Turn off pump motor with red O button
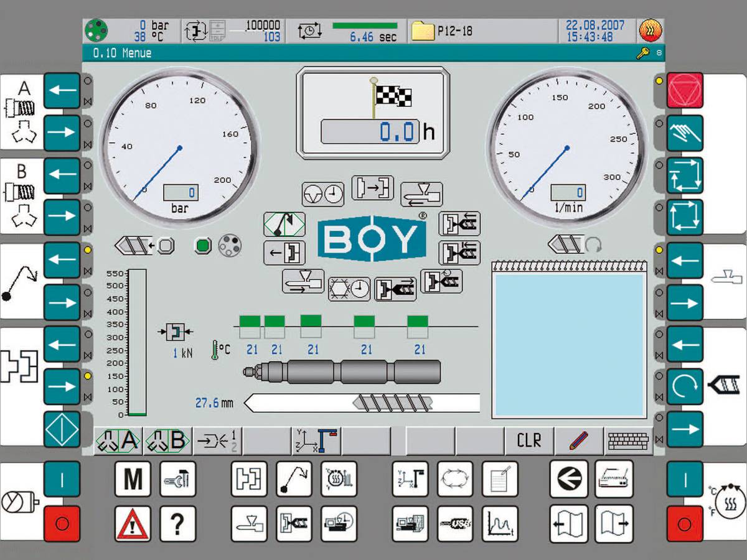 [x=62, y=524]
